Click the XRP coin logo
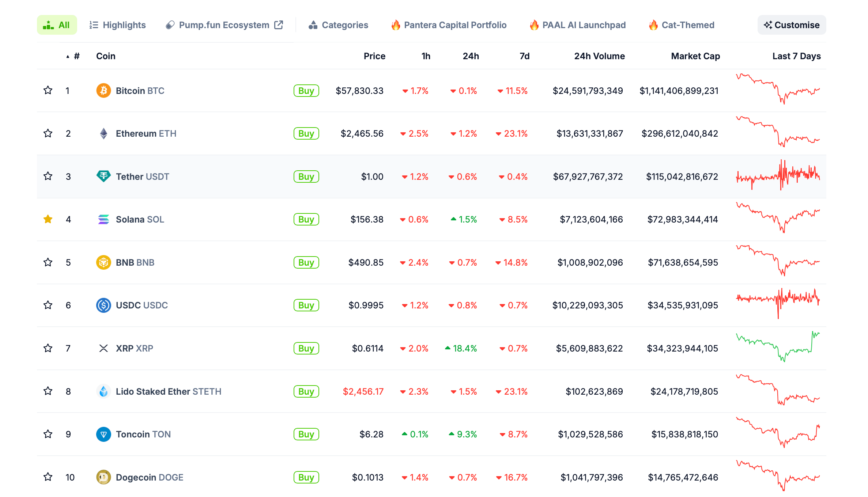The width and height of the screenshot is (868, 497). pyautogui.click(x=103, y=348)
